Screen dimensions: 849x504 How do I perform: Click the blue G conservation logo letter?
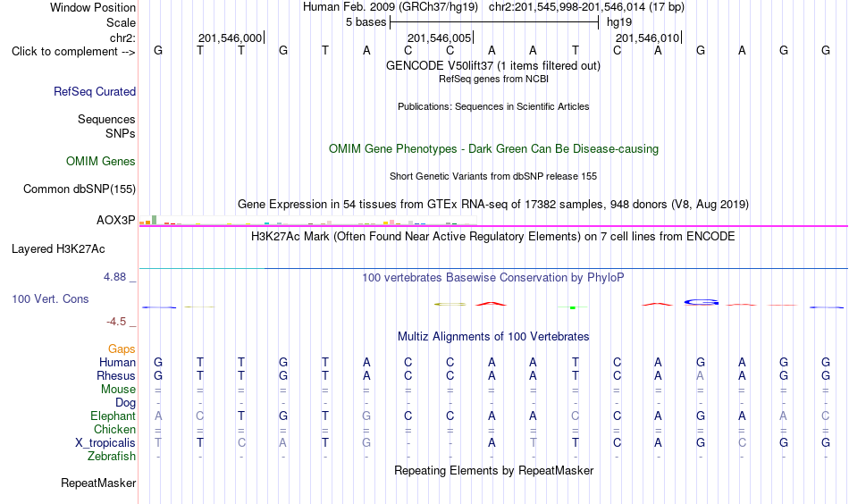[702, 302]
